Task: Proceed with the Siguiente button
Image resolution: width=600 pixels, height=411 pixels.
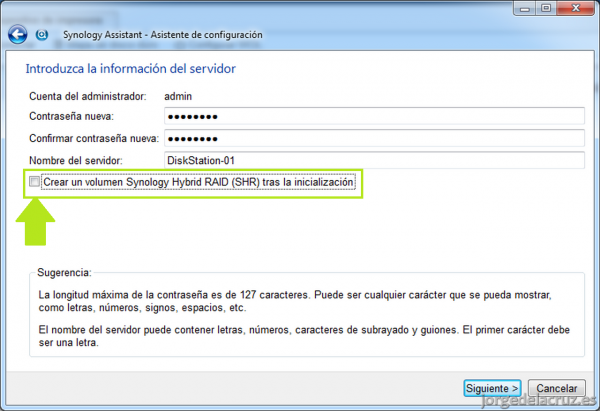Action: pyautogui.click(x=492, y=388)
